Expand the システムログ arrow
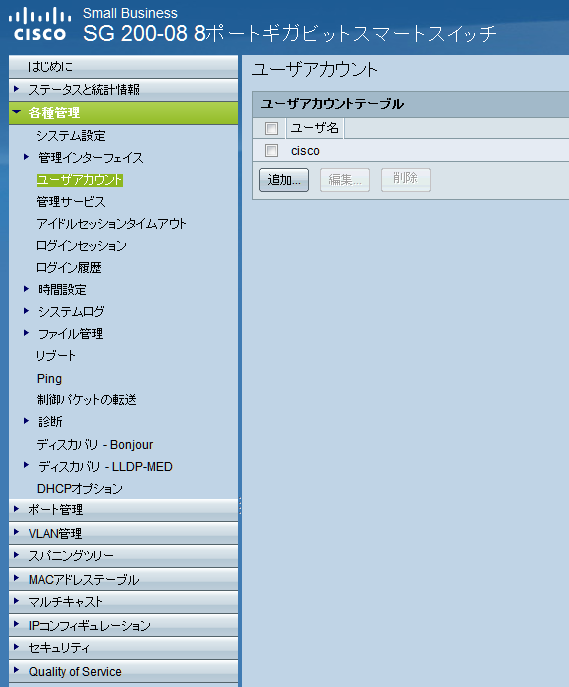The image size is (569, 687). point(26,311)
